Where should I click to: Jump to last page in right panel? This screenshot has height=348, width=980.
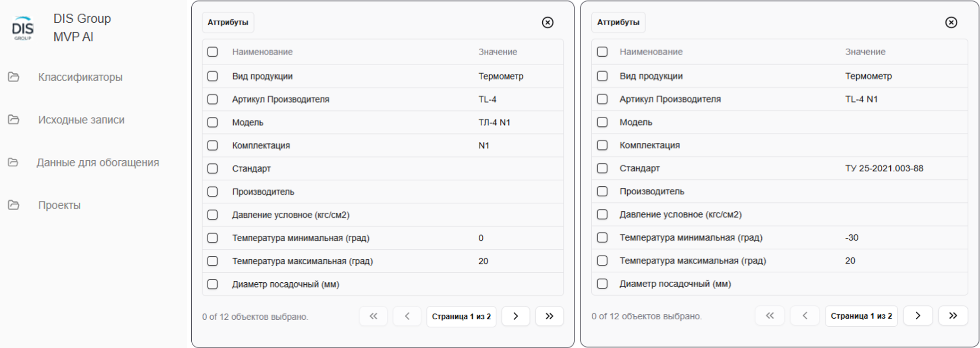[953, 316]
